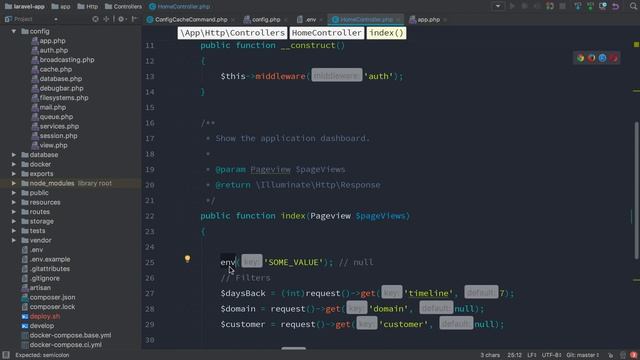This screenshot has width=640, height=360.
Task: Expand the storage folder
Action: 14,221
